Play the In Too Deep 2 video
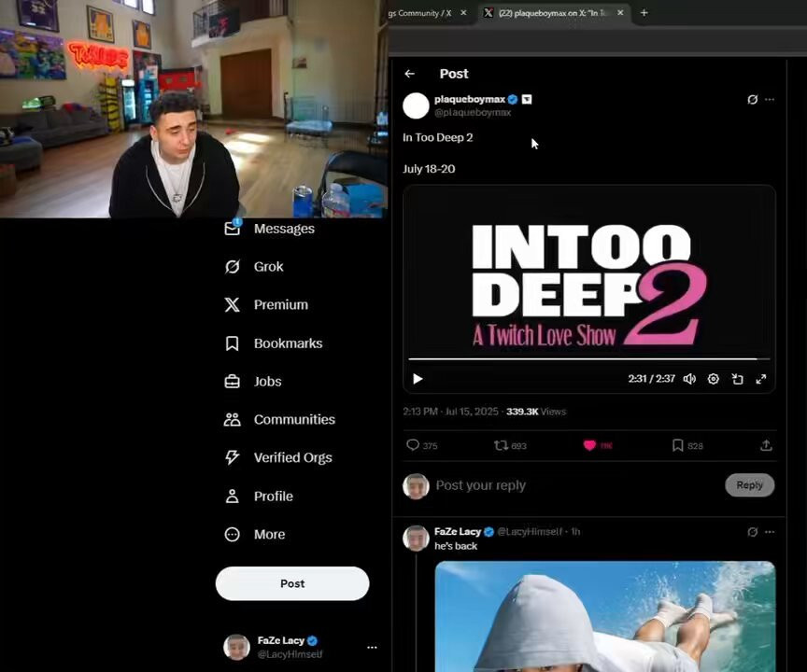 coord(418,379)
